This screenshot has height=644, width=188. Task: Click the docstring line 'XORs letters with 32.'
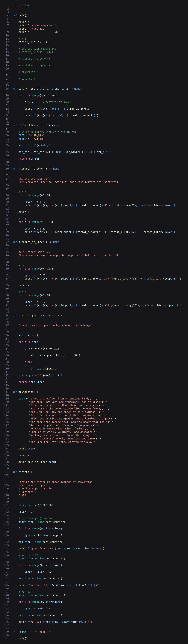coord(34,252)
